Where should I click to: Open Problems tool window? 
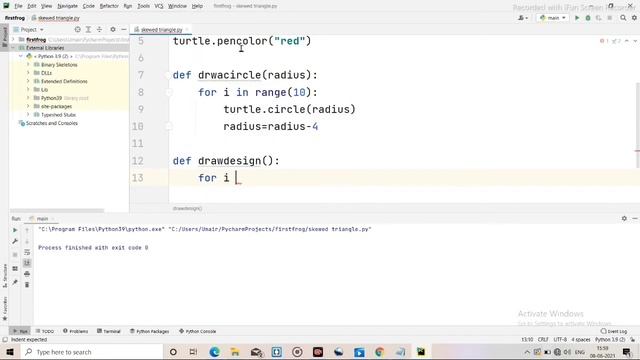[76, 331]
